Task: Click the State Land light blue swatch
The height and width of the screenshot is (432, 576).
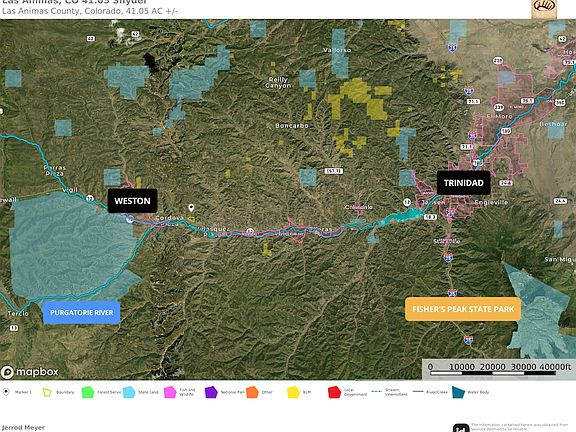Action: (x=129, y=392)
